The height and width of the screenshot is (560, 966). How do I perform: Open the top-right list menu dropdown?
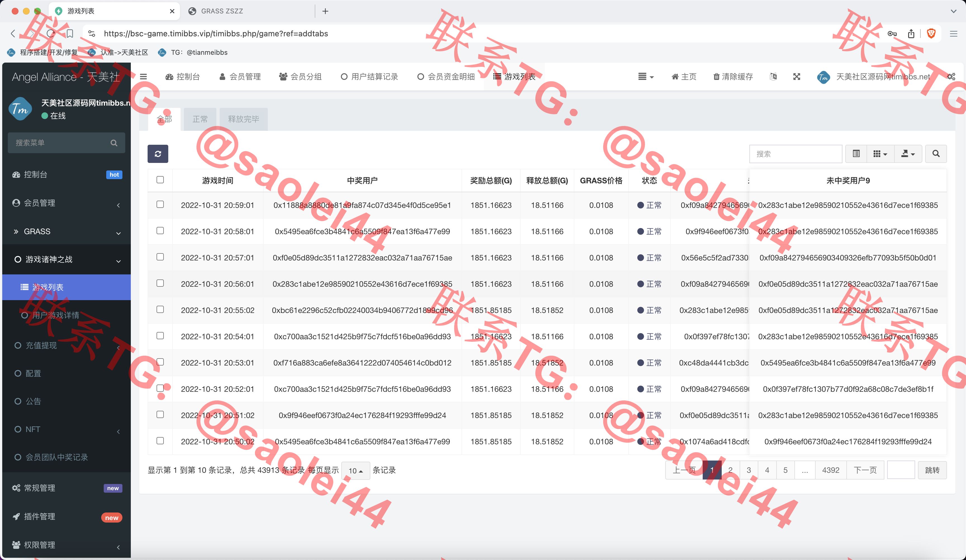pyautogui.click(x=646, y=77)
